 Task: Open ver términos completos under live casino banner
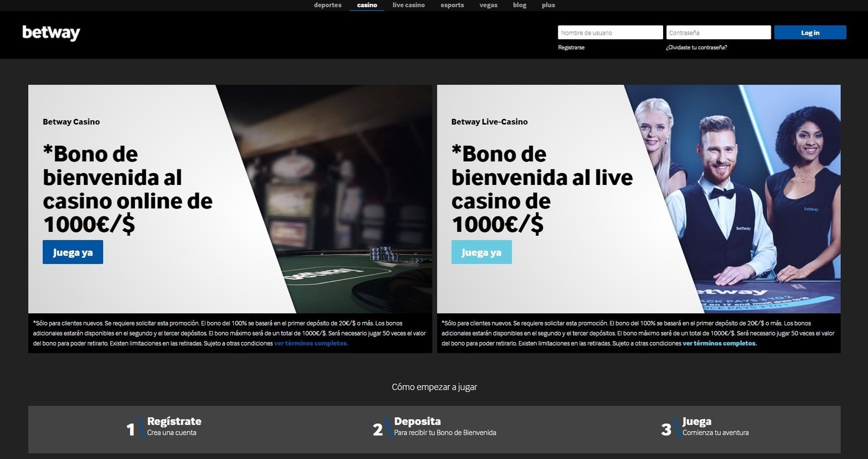720,343
